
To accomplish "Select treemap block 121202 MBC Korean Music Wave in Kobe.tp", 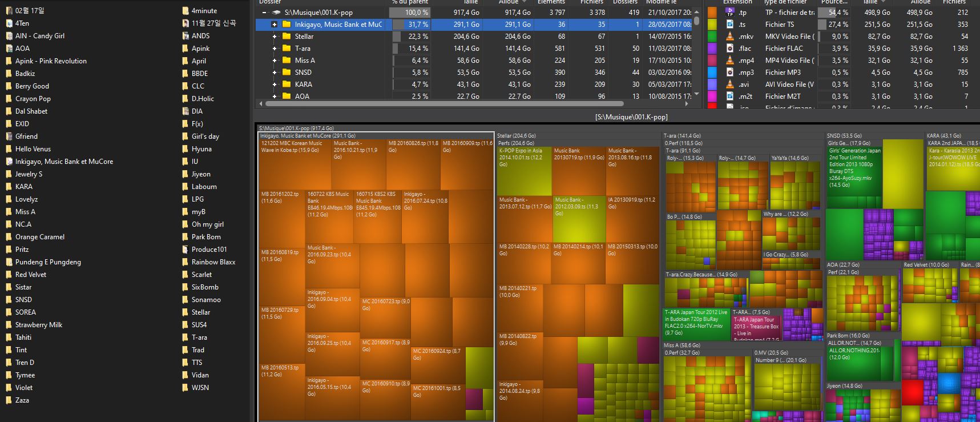I will pyautogui.click(x=295, y=165).
